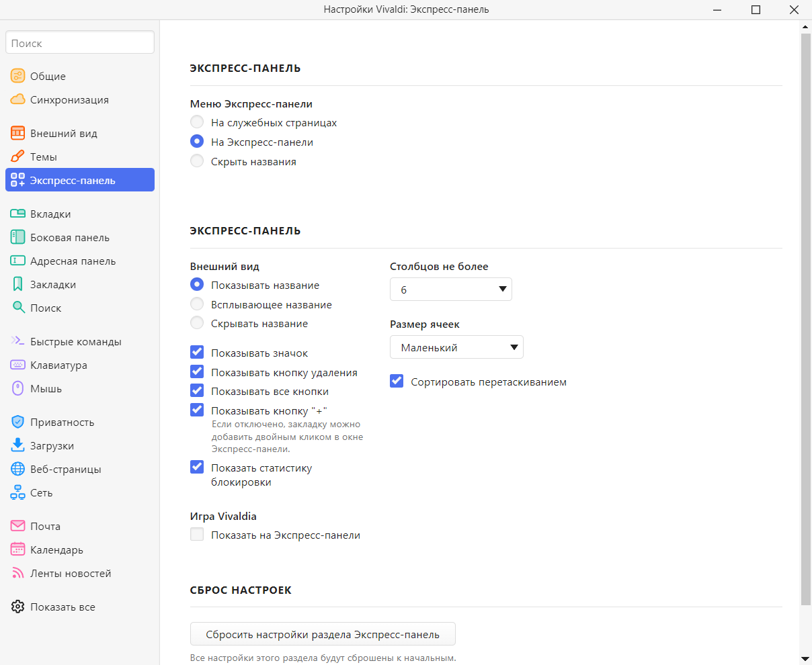The image size is (812, 665).
Task: Disable 'Показывать кнопку "+"' checkbox
Action: 197,410
